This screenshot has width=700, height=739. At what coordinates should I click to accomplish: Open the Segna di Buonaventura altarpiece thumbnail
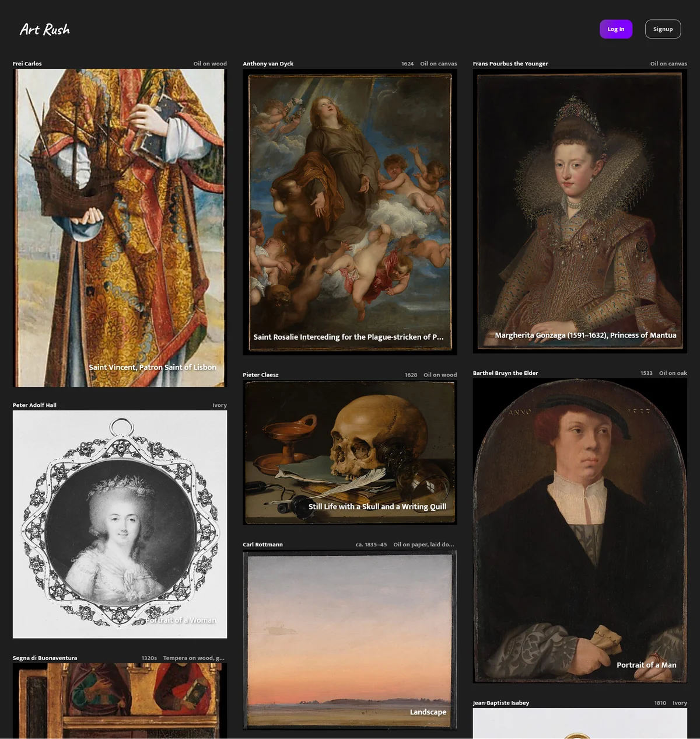point(120,701)
